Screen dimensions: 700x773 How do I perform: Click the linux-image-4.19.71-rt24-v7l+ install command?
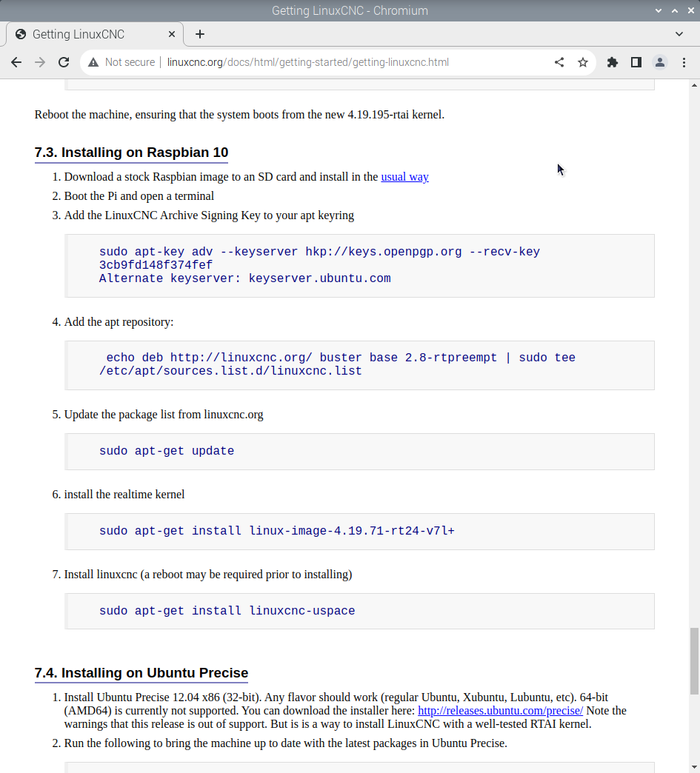(277, 530)
